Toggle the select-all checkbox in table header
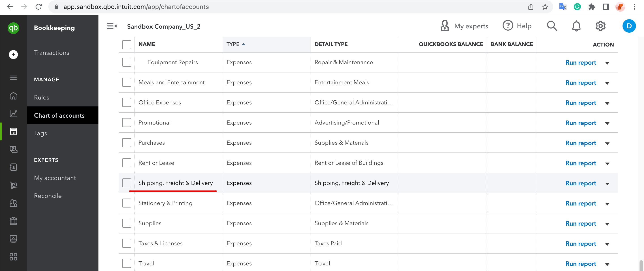Screen dimensions: 644x271 126,44
